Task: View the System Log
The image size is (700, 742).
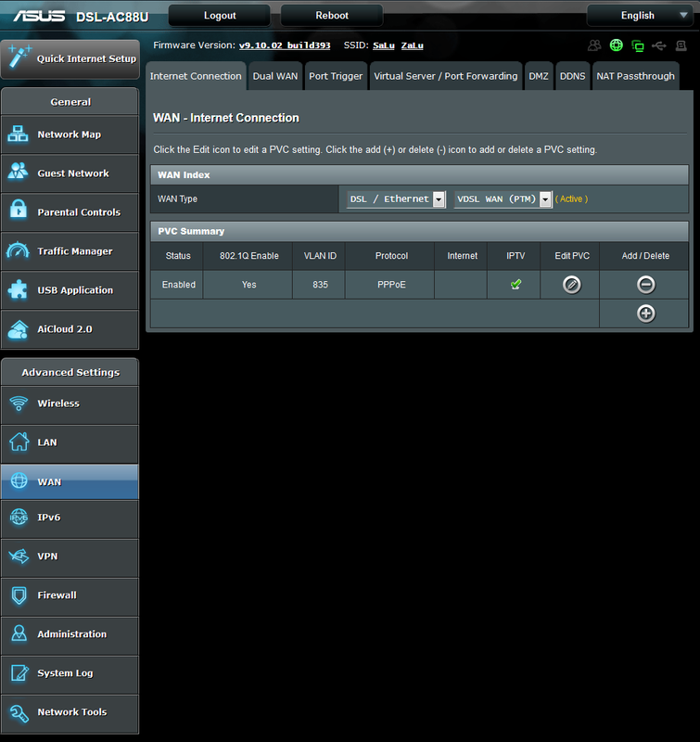Action: (x=70, y=674)
